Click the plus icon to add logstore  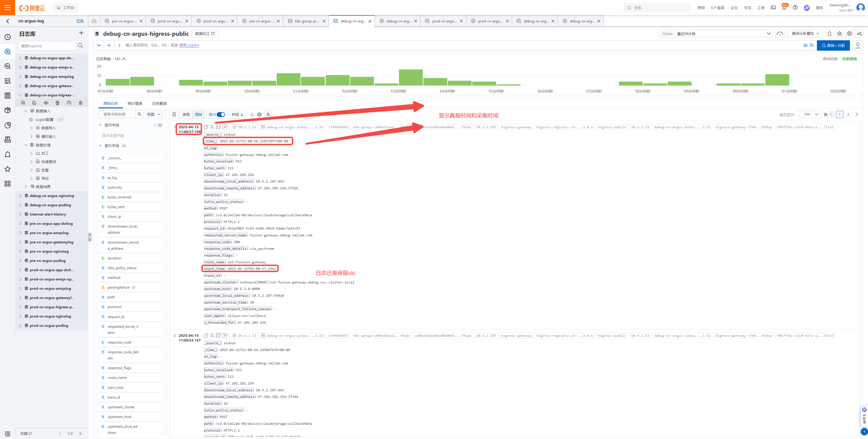coord(81,33)
